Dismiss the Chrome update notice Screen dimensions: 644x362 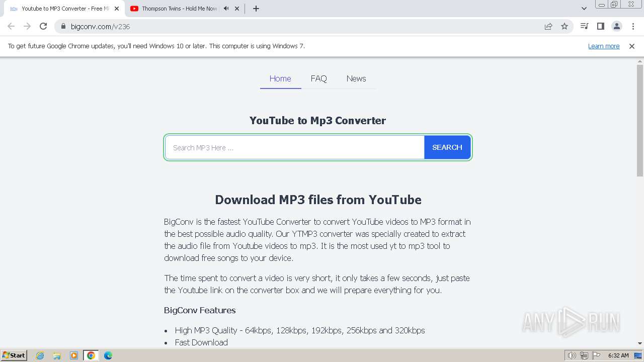pyautogui.click(x=631, y=46)
